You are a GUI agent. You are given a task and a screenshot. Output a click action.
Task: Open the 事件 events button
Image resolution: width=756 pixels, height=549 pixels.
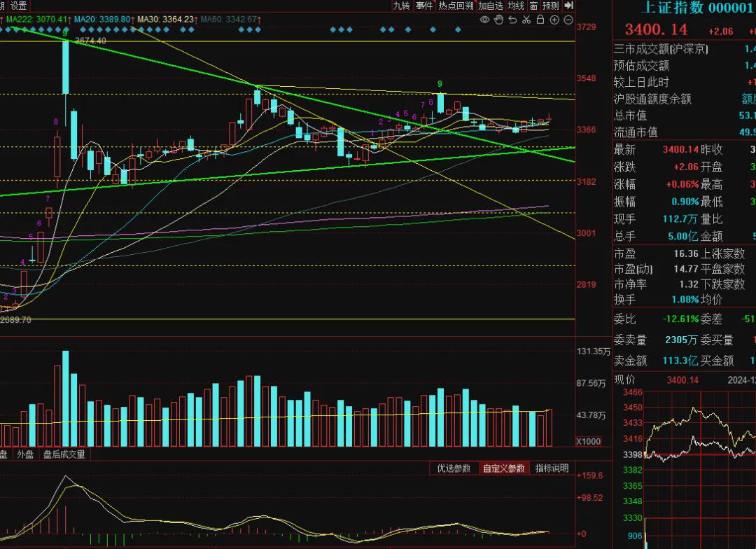(x=424, y=6)
